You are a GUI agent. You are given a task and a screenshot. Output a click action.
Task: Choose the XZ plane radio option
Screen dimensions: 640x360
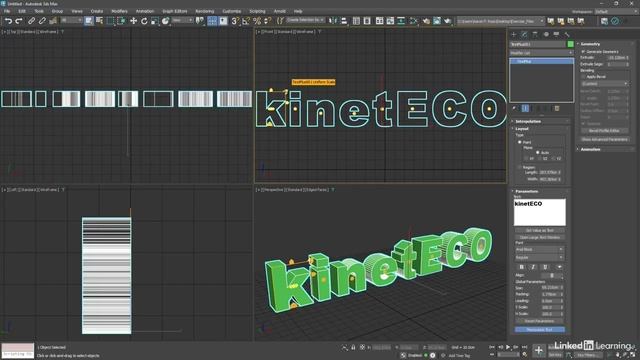pyautogui.click(x=540, y=158)
